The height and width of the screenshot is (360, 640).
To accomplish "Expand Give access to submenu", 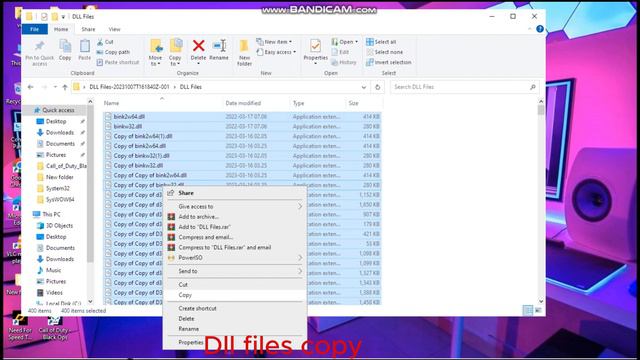I will point(235,207).
